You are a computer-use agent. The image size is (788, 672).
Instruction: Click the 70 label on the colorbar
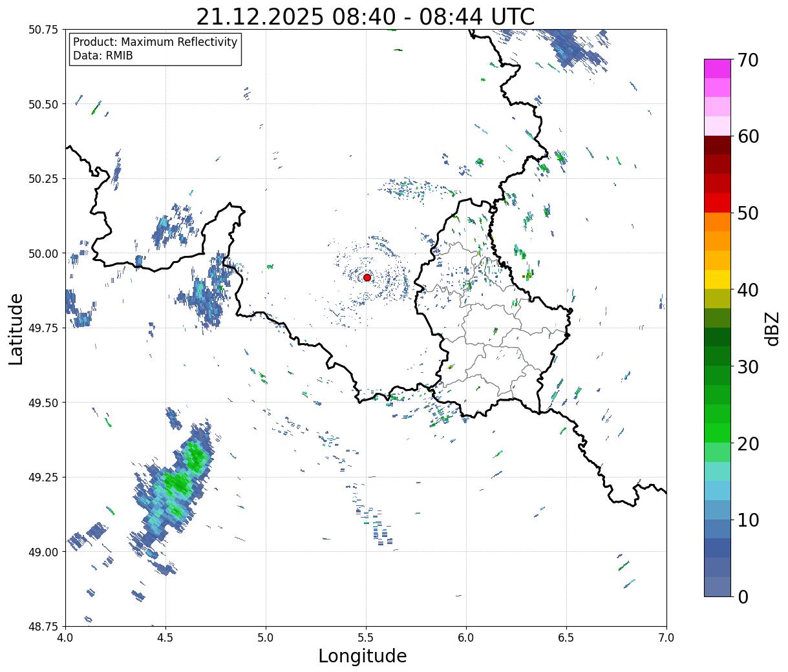pyautogui.click(x=747, y=60)
